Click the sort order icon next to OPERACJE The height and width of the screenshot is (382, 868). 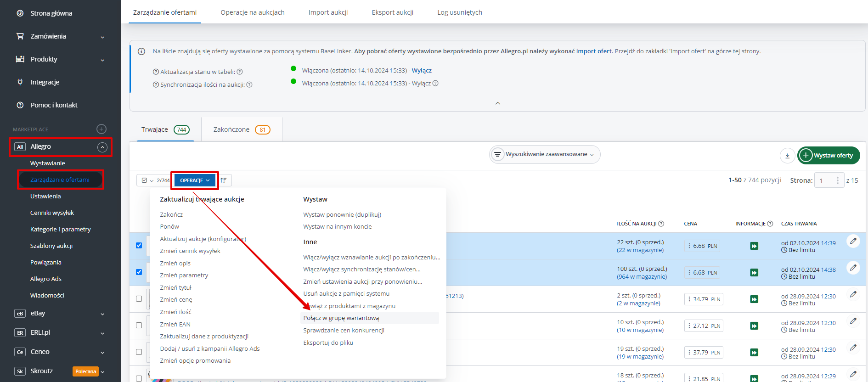[x=224, y=180]
